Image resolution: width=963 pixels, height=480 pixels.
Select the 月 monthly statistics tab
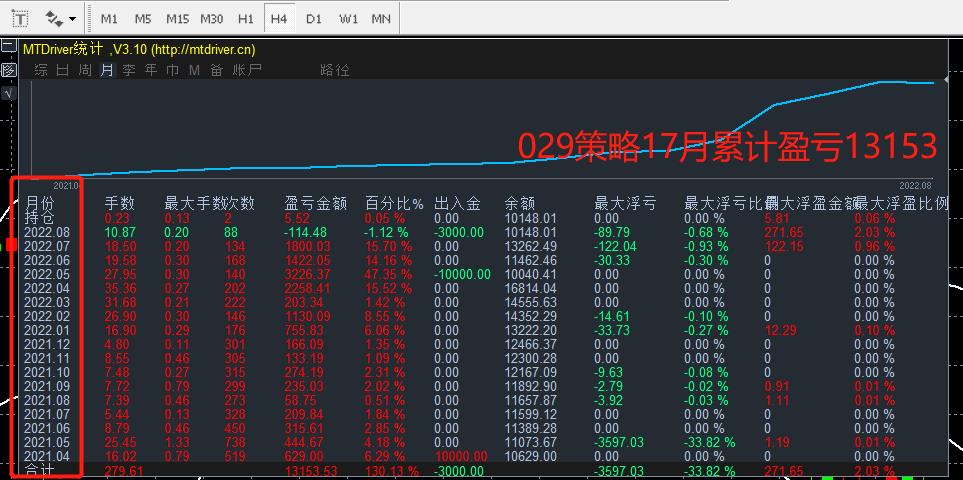coord(107,70)
